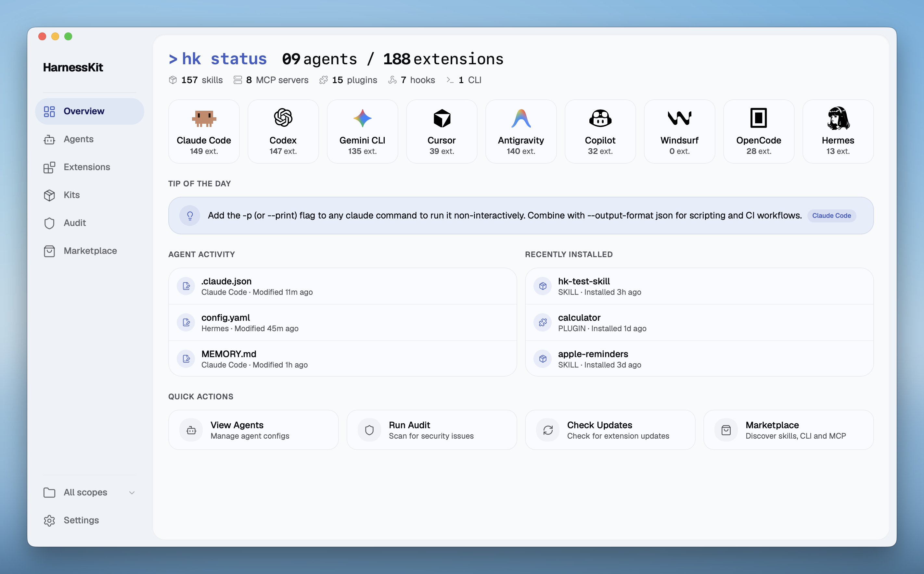Click the Marketplace bag icon in sidebar

coord(49,251)
